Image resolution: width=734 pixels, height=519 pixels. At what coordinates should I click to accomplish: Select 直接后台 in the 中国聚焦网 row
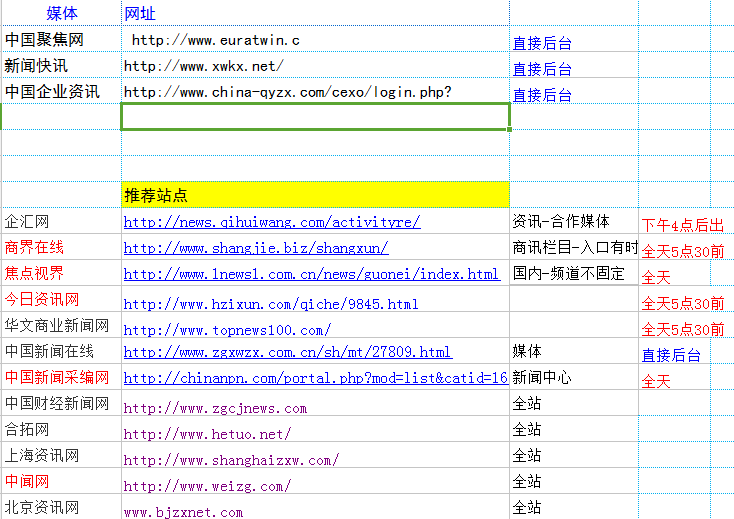(x=574, y=39)
